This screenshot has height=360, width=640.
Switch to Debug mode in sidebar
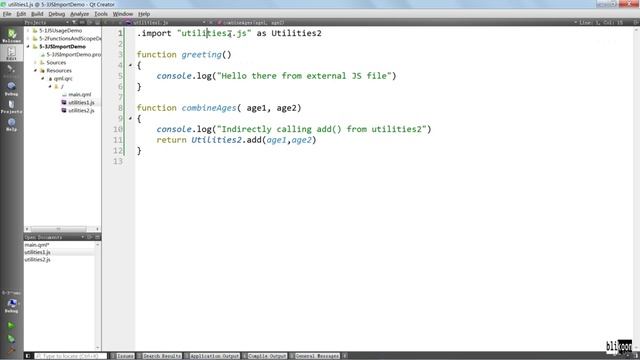[11, 89]
